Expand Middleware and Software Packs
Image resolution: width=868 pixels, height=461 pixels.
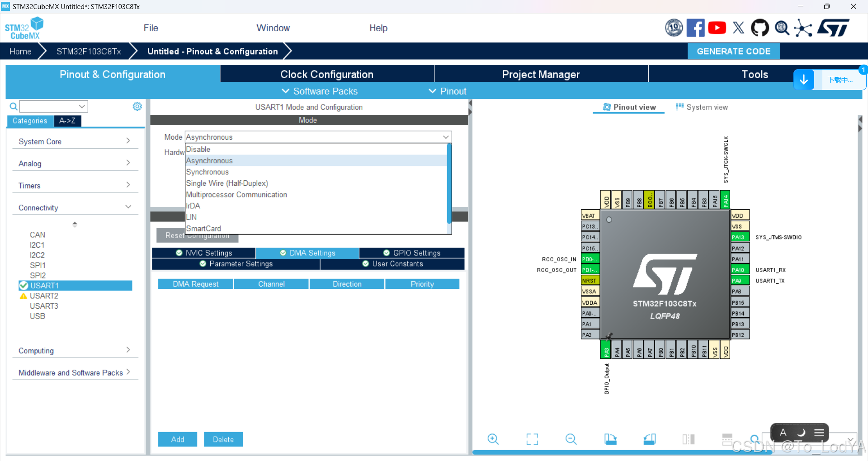(x=75, y=373)
